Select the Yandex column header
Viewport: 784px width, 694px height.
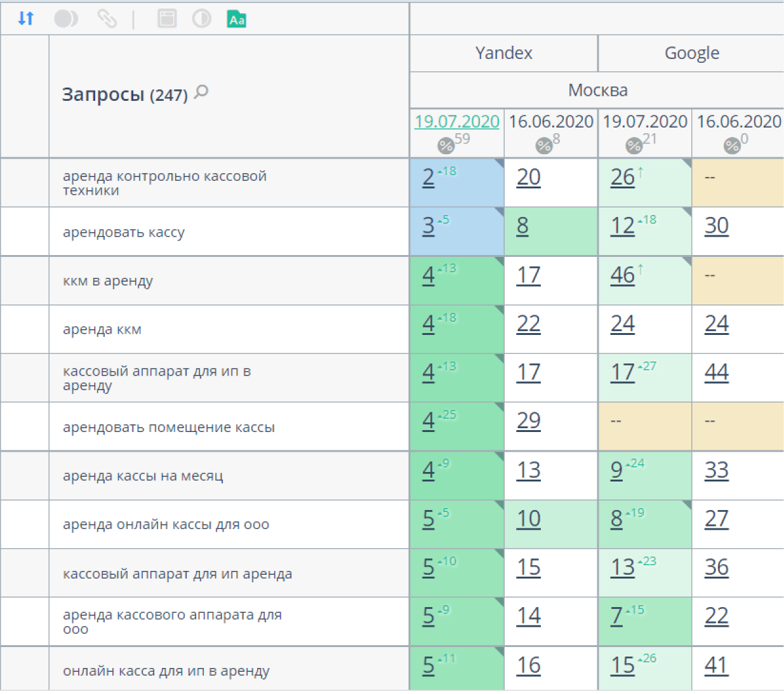[503, 53]
